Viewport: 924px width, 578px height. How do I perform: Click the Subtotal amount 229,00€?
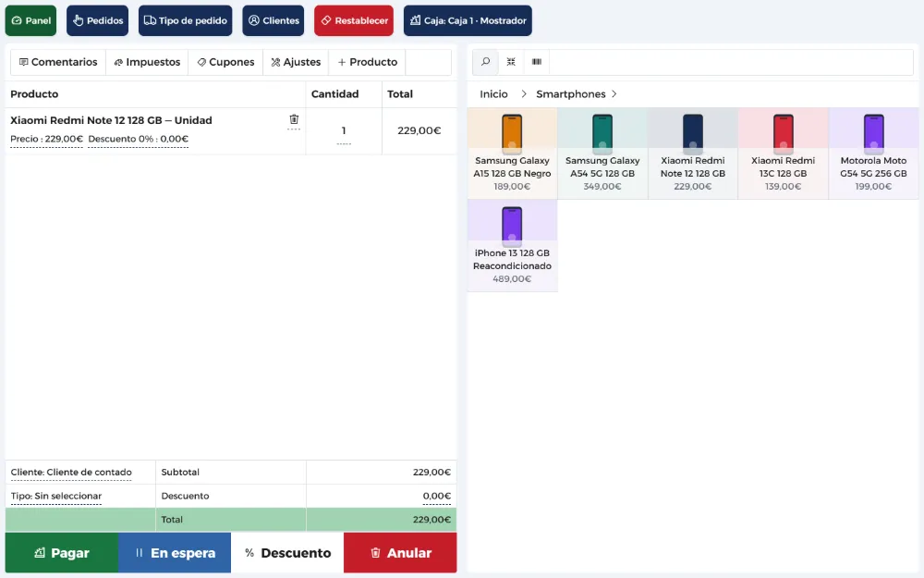tap(432, 473)
